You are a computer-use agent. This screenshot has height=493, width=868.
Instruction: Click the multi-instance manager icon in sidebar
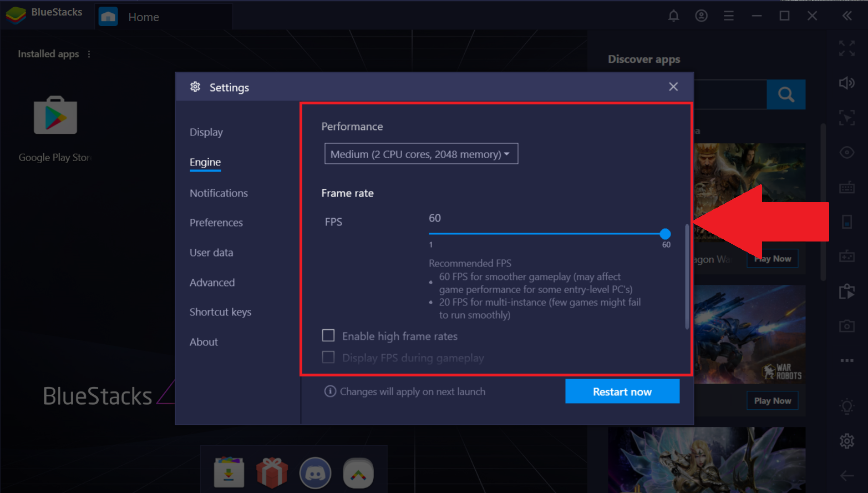pos(847,291)
